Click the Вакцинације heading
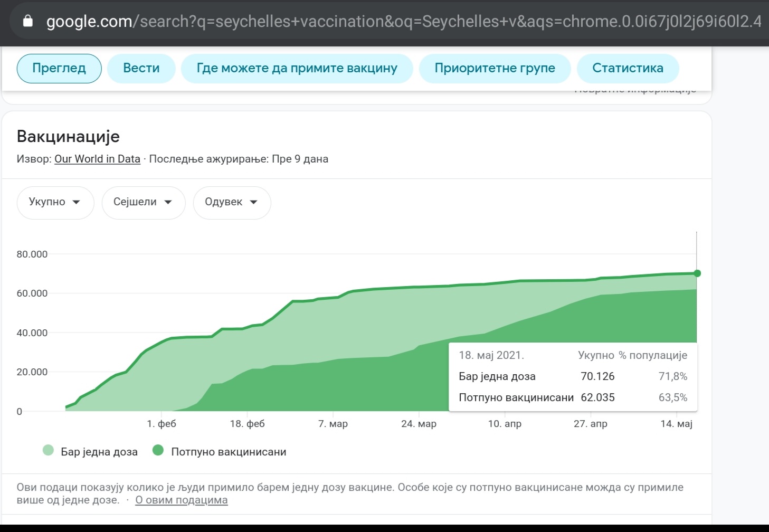The image size is (769, 532). tap(68, 136)
